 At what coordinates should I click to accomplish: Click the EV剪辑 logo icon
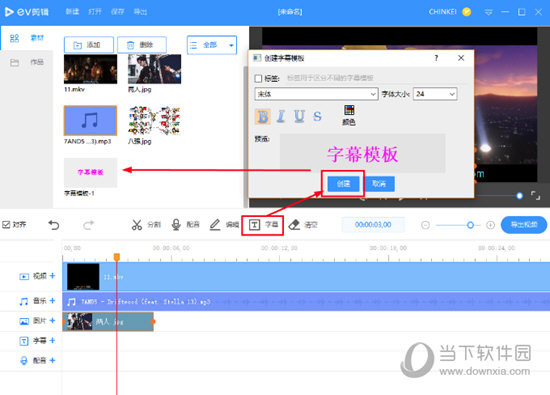tap(9, 12)
